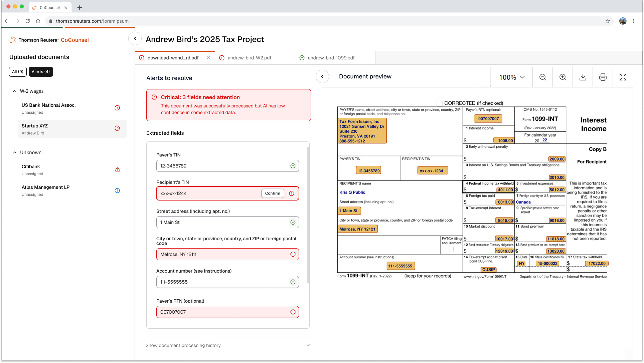Switch to the andrew-bird-W2.pdf tab
This screenshot has height=363, width=644.
tap(249, 57)
